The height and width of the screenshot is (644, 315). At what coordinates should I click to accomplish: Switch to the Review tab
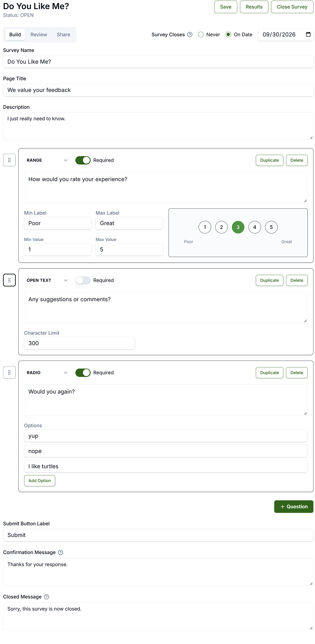pyautogui.click(x=39, y=34)
